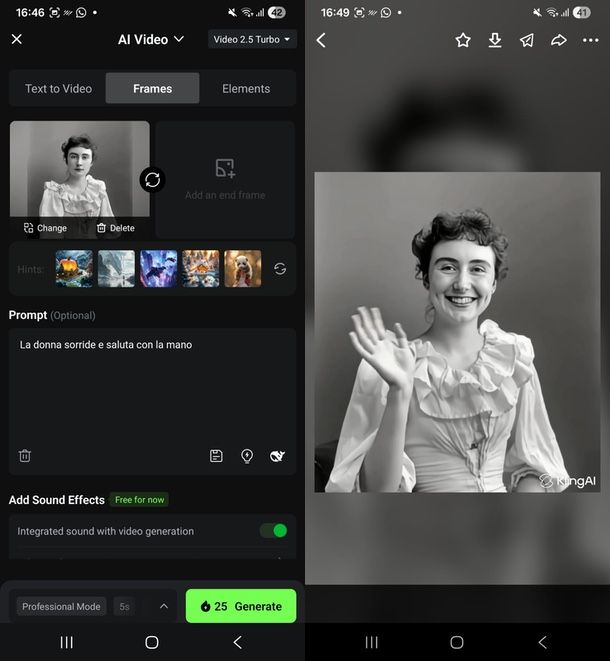
Task: Refresh the hints list
Action: [x=280, y=269]
